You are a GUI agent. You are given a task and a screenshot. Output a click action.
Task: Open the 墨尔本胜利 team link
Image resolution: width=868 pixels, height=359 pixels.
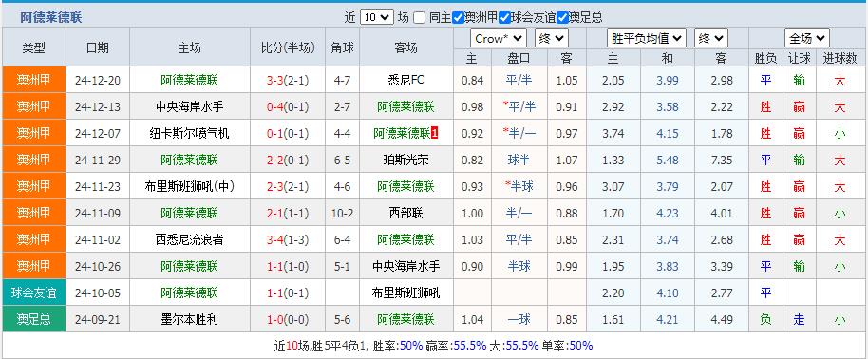click(189, 319)
